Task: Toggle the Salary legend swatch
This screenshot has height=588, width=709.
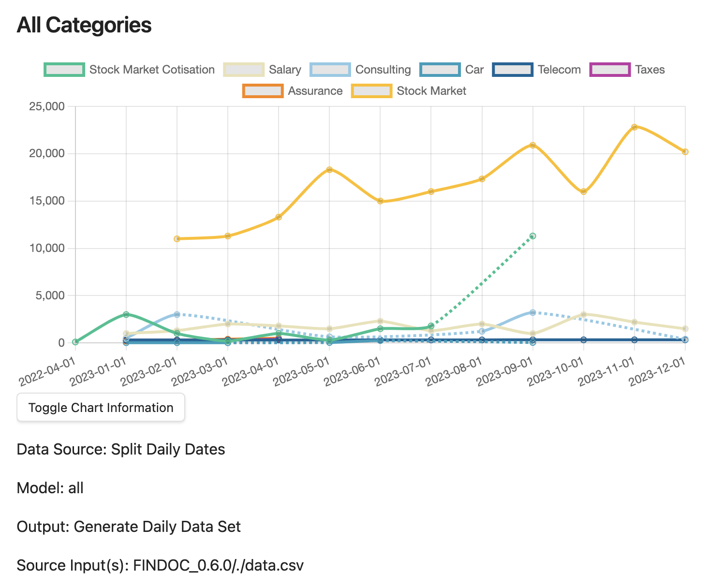Action: point(244,70)
